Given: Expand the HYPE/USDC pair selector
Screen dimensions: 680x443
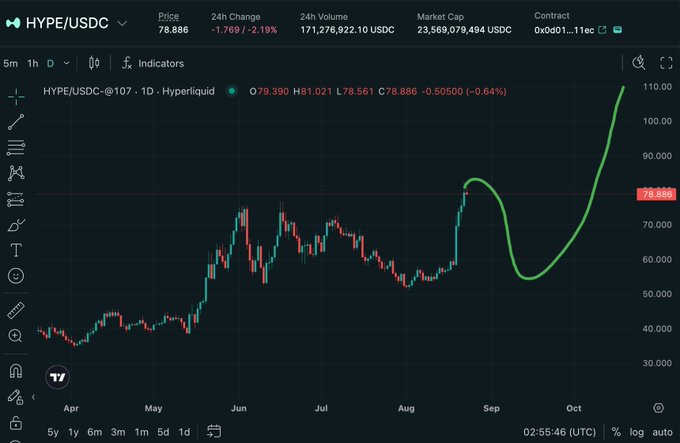Looking at the screenshot, I should click(x=123, y=23).
